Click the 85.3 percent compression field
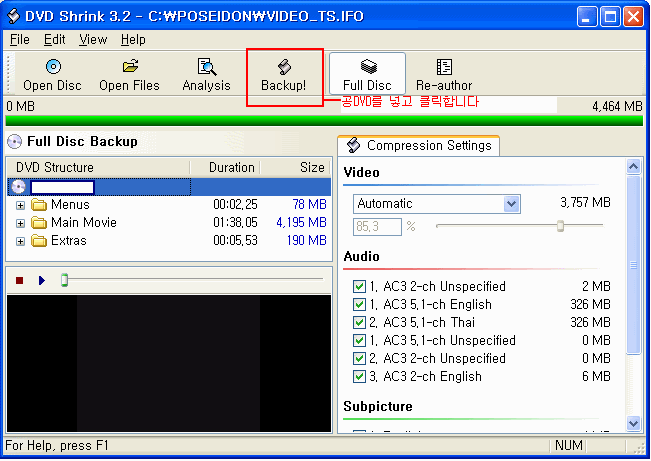The image size is (651, 461). coord(377,227)
